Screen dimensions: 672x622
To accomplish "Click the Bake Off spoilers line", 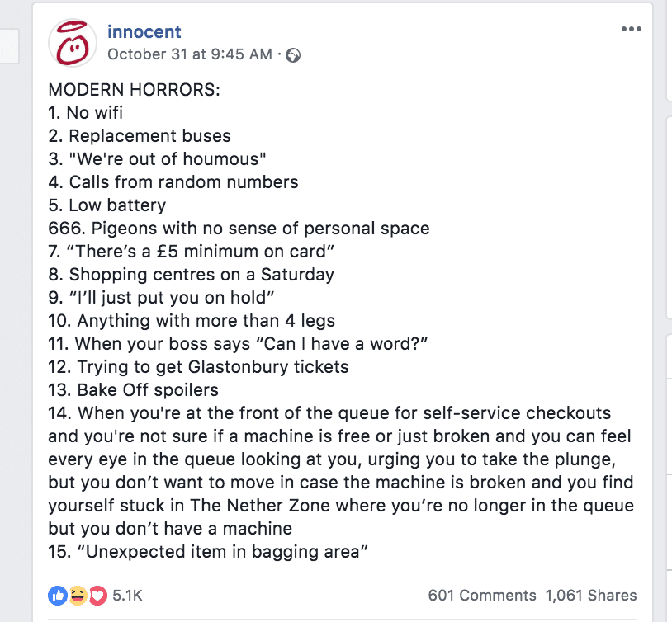I will click(x=133, y=390).
